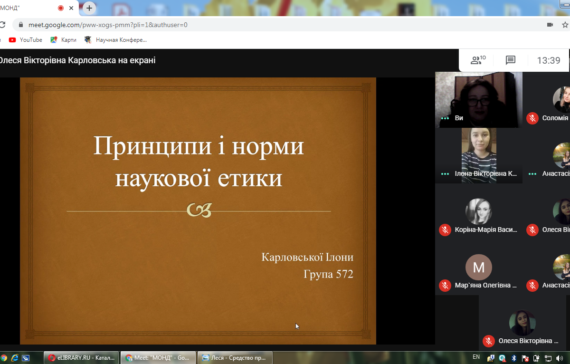Bookmark this page with the star
The width and height of the screenshot is (570, 364).
point(565,25)
